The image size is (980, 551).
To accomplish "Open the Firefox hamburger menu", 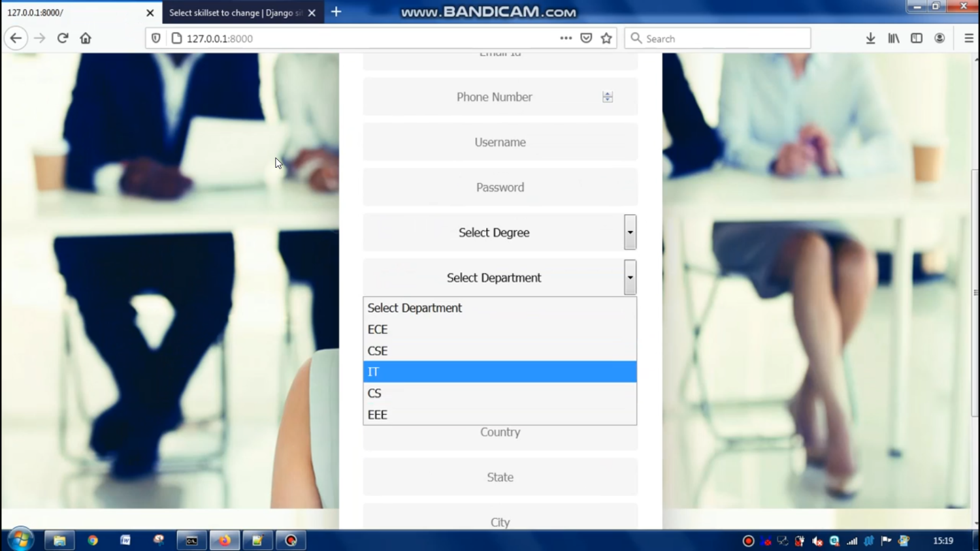I will tap(969, 39).
